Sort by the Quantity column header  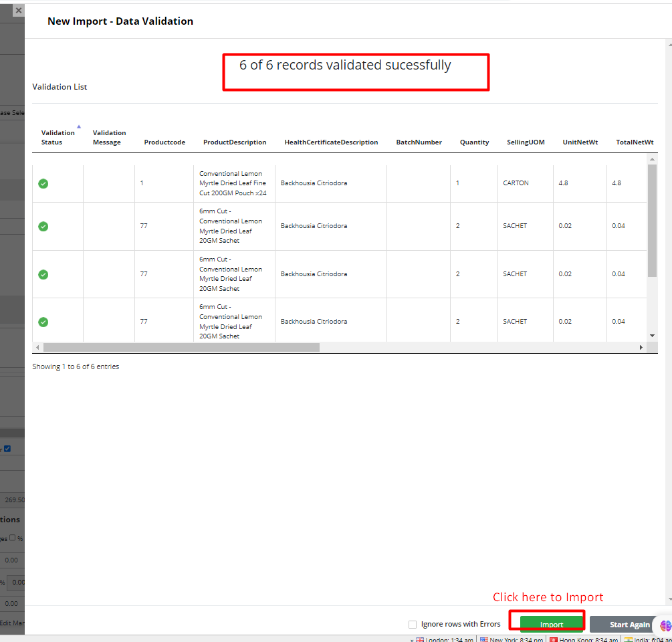[x=474, y=142]
